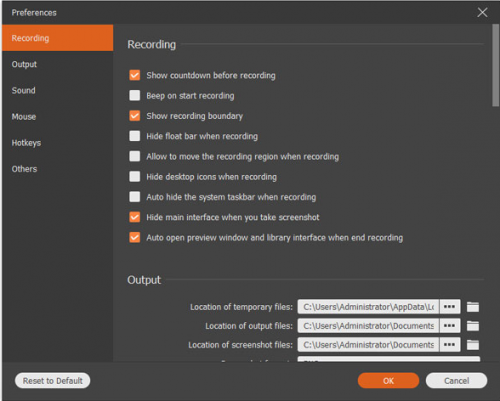This screenshot has width=500, height=401.
Task: Browse temporary files path with ellipsis button
Action: pyautogui.click(x=450, y=307)
